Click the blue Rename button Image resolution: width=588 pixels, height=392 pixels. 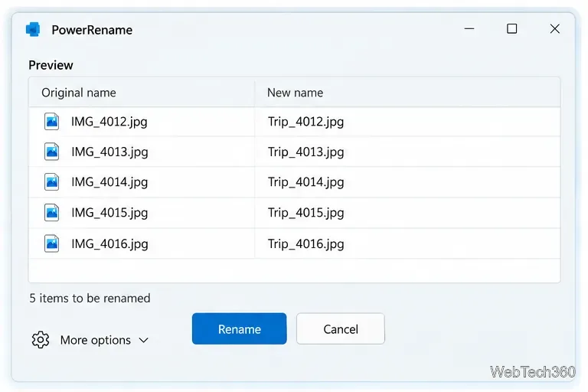[239, 328]
